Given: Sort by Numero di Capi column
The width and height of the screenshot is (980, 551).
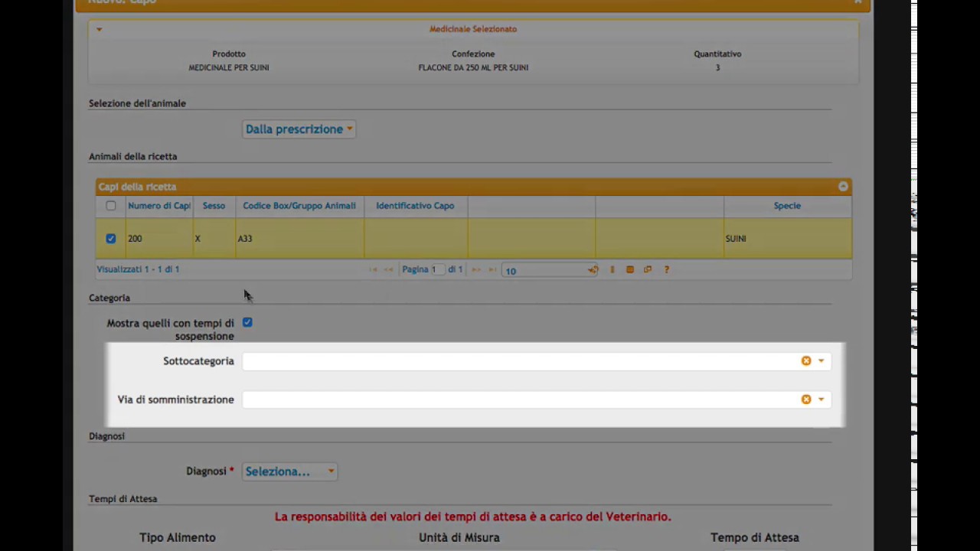Looking at the screenshot, I should coord(159,206).
